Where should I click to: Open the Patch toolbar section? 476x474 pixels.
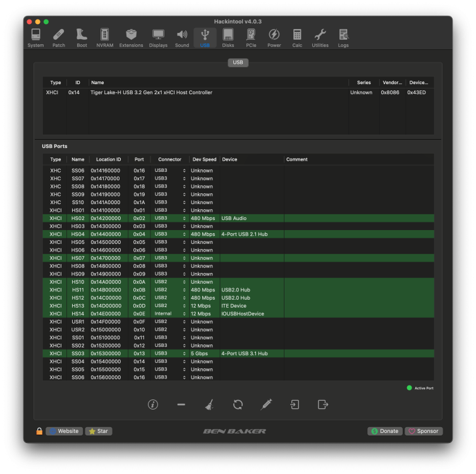(59, 38)
